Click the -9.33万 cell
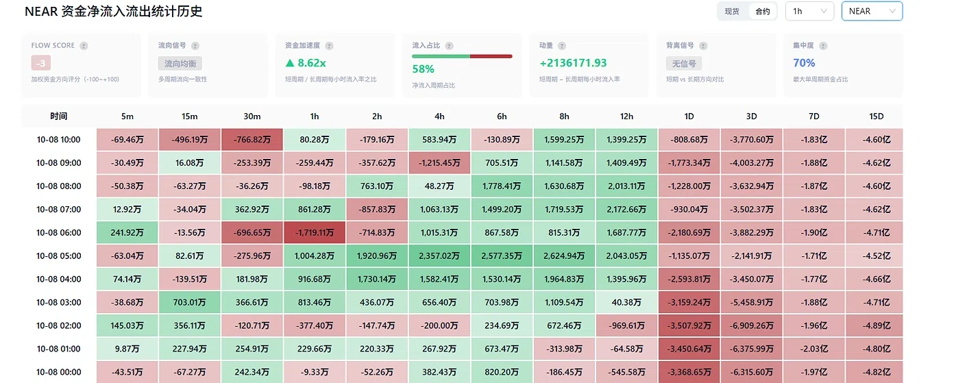This screenshot has height=383, width=980. click(315, 373)
